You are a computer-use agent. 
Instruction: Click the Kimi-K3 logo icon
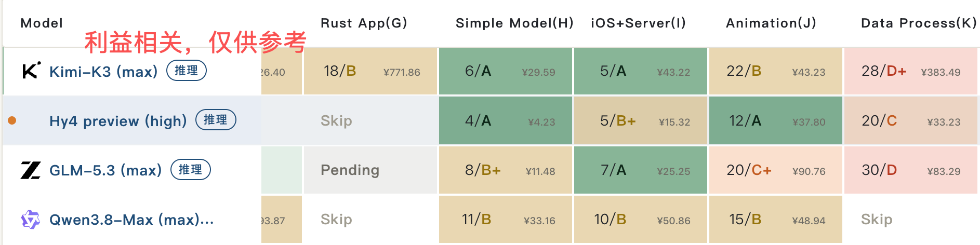coord(31,71)
